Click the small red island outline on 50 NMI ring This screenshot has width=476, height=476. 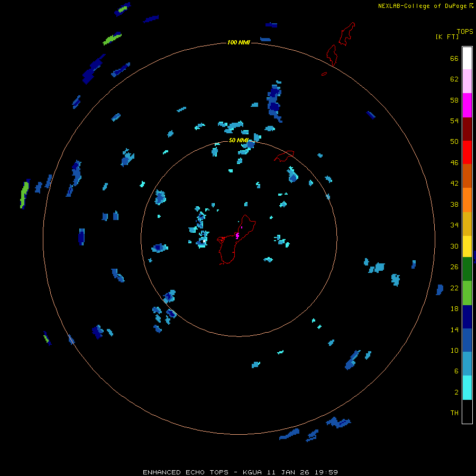click(284, 156)
